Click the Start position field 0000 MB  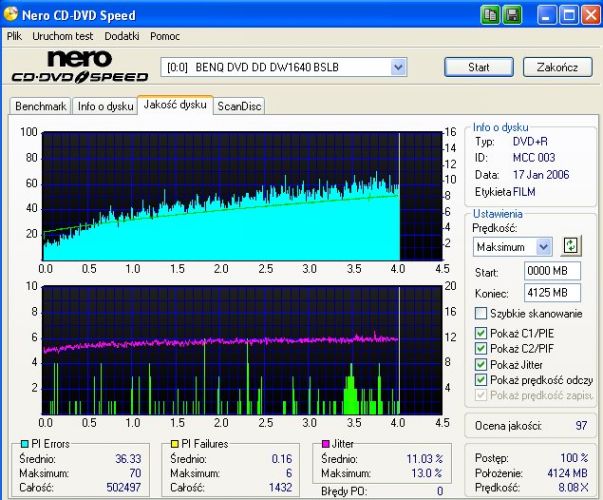(552, 271)
